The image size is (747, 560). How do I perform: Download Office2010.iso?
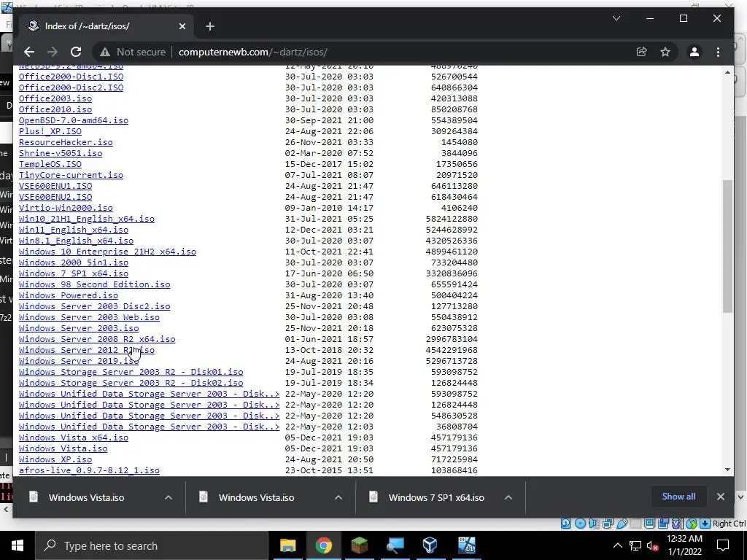(x=55, y=109)
